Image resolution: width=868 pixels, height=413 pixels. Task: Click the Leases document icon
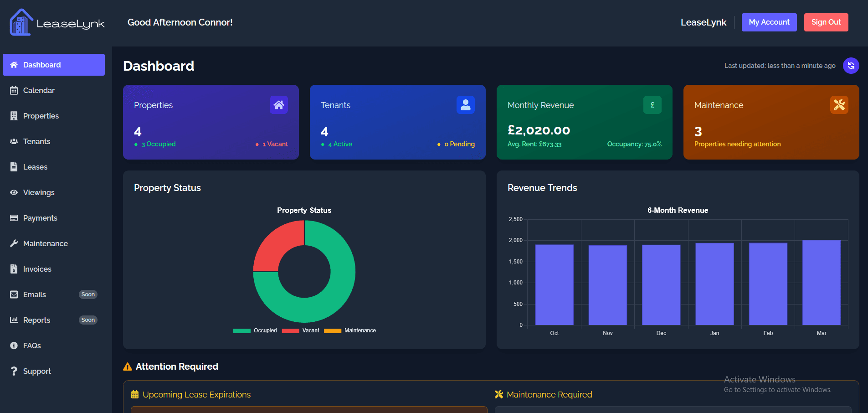tap(14, 167)
